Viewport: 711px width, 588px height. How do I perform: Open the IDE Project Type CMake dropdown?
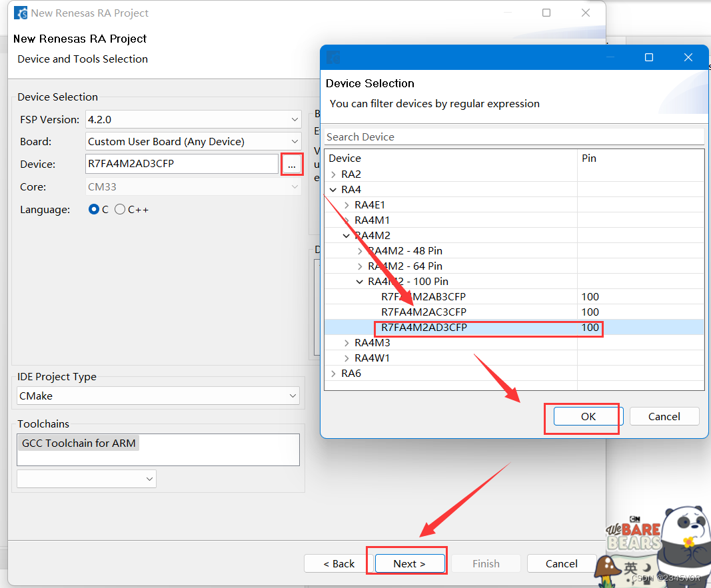[x=293, y=396]
